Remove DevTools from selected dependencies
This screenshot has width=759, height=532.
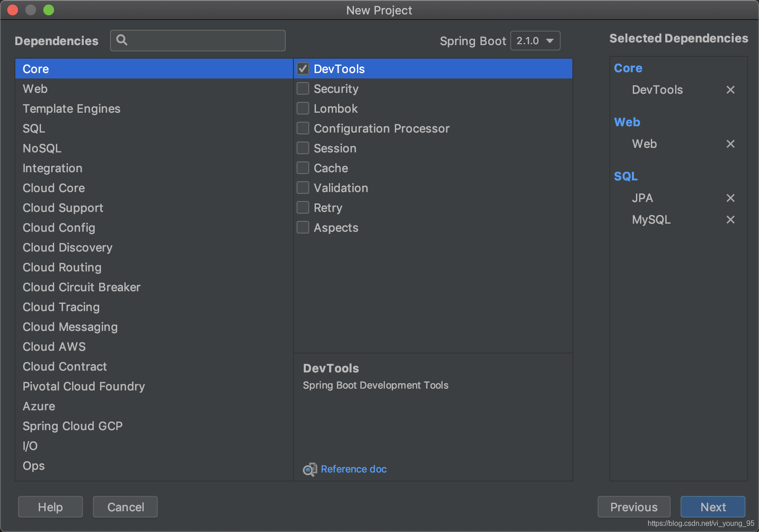pyautogui.click(x=731, y=90)
